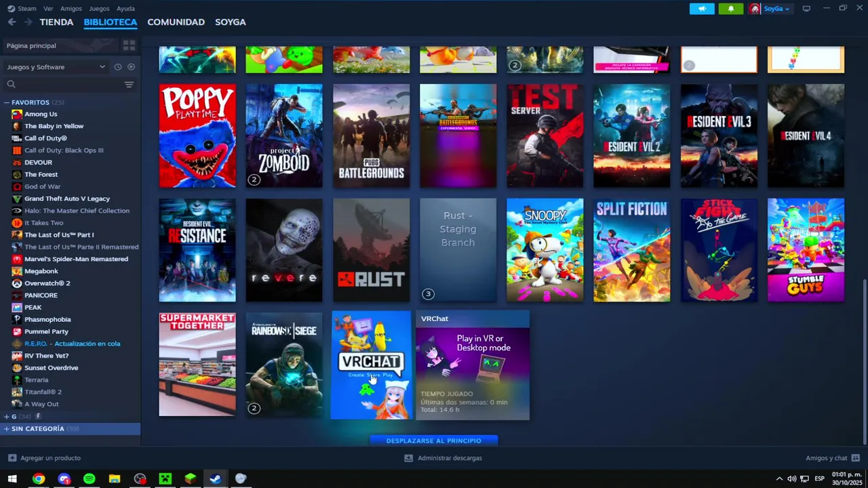Open the Ayuda menu

125,9
